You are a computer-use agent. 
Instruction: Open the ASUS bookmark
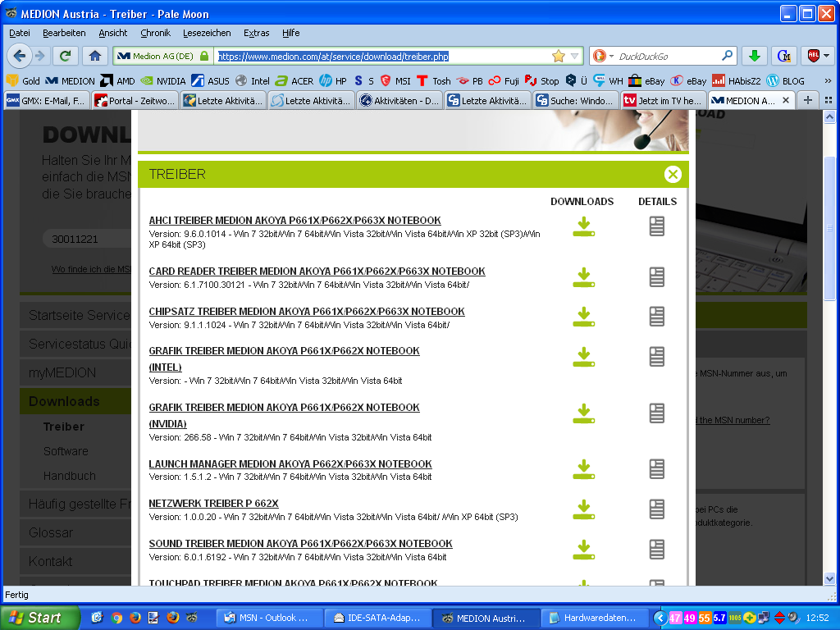pyautogui.click(x=211, y=81)
